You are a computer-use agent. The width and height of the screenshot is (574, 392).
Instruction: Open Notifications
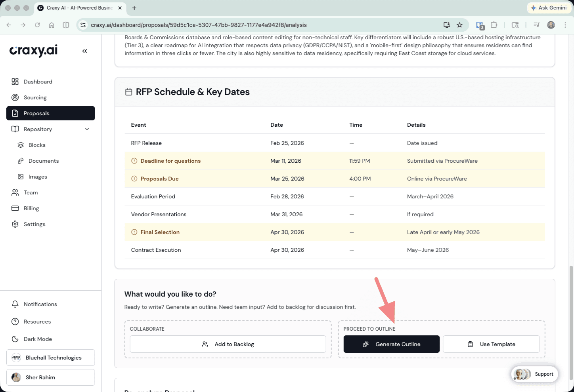coord(50,304)
